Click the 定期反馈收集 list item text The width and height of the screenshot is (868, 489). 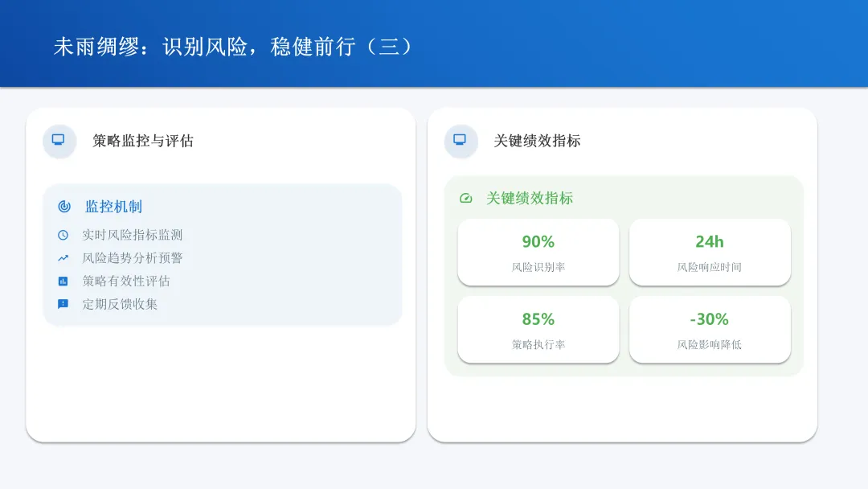click(x=120, y=304)
